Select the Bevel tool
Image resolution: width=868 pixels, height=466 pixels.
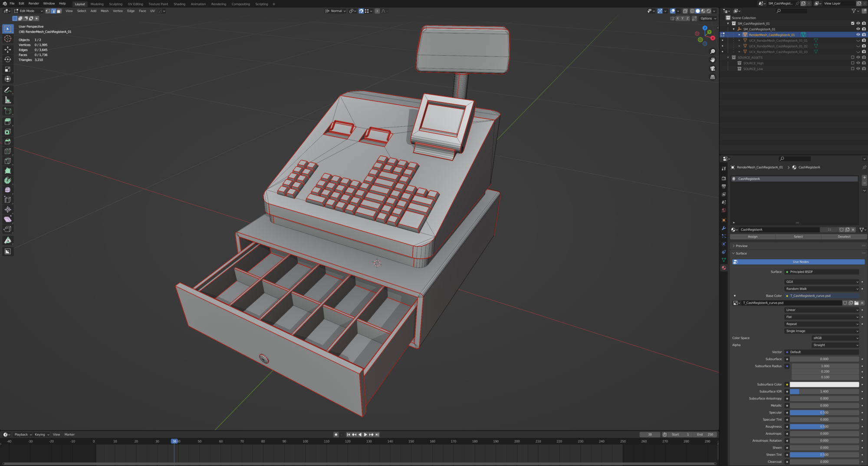click(x=8, y=141)
